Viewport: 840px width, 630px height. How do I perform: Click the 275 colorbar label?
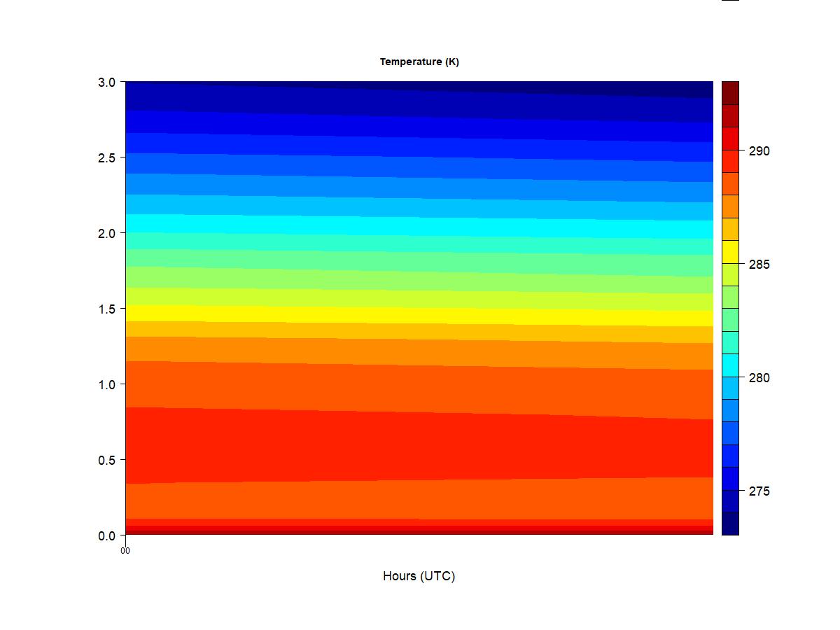click(759, 491)
